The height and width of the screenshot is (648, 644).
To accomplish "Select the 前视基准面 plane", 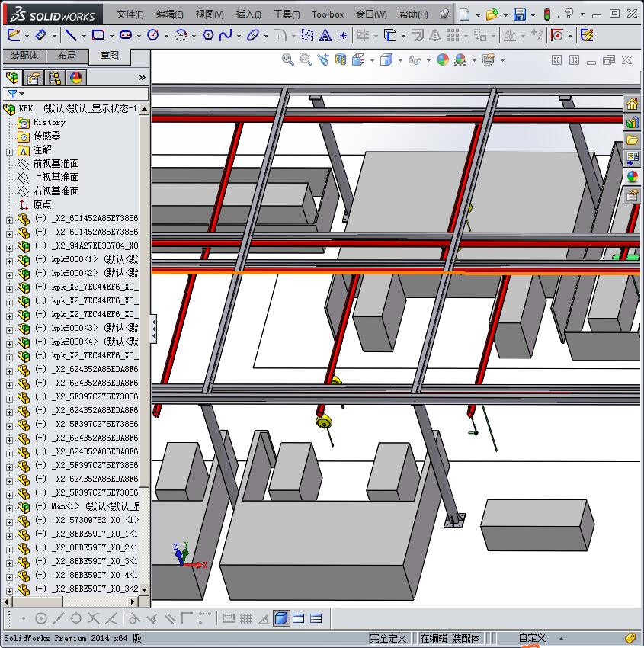I will 56,164.
